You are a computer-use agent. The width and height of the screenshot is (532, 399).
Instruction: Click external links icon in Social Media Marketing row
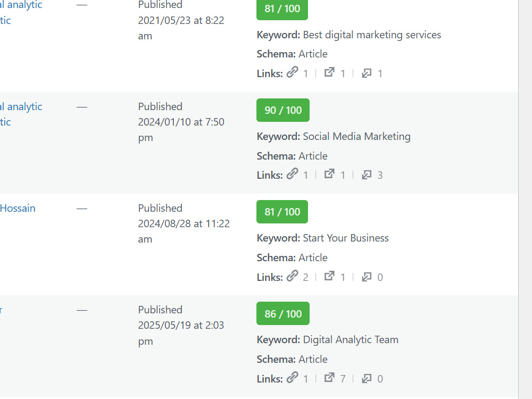pos(329,174)
